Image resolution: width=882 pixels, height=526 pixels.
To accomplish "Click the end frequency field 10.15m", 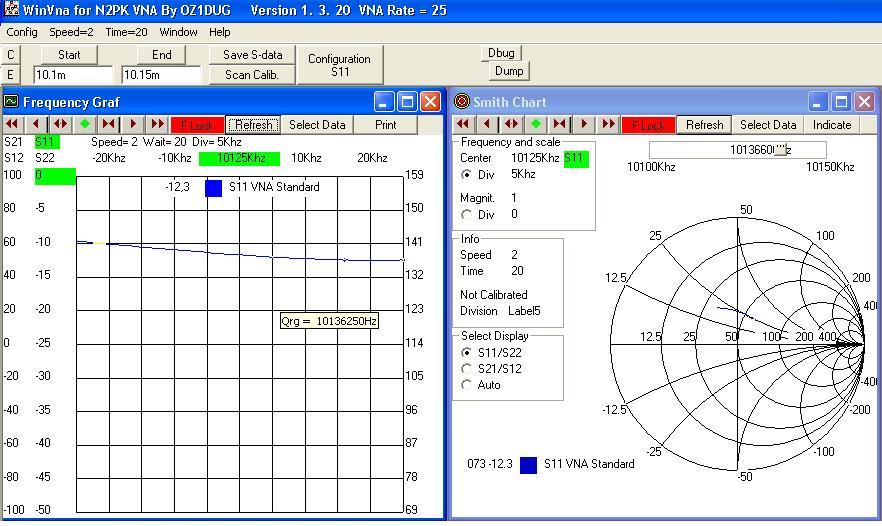I will point(161,75).
